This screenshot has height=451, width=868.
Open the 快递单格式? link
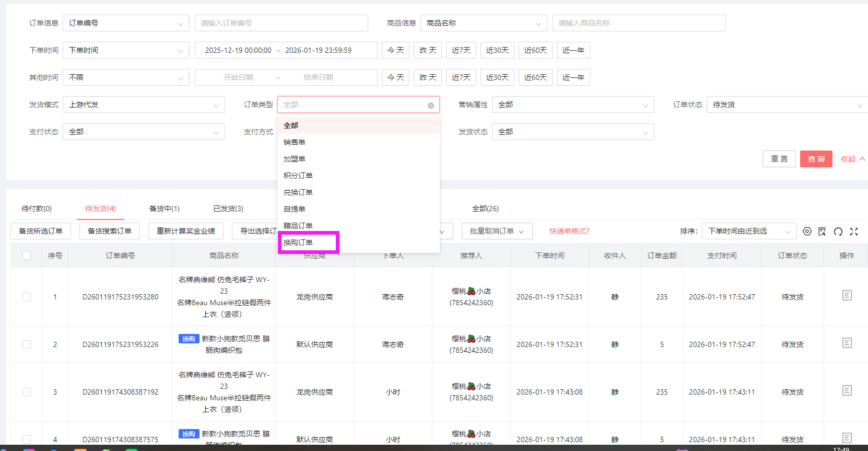tap(569, 231)
